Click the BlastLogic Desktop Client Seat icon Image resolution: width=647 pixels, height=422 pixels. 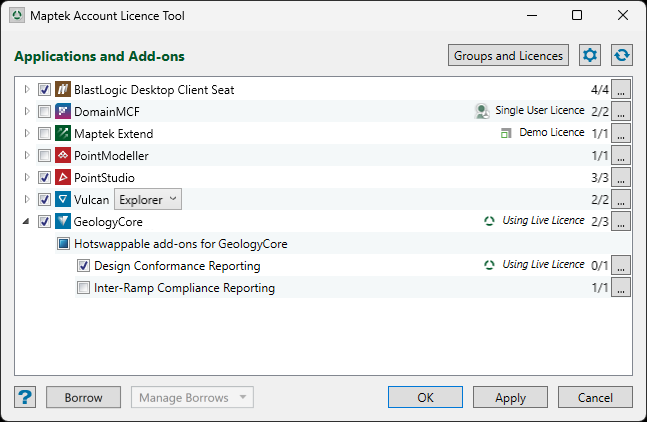(63, 90)
